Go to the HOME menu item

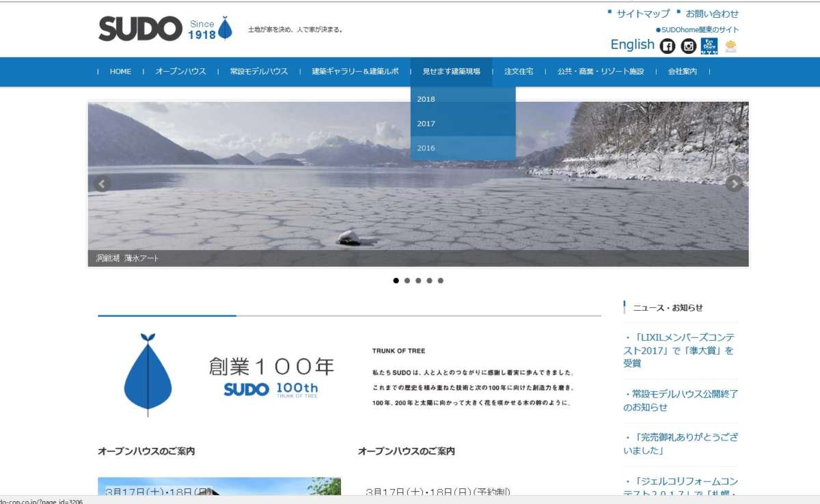click(x=120, y=71)
